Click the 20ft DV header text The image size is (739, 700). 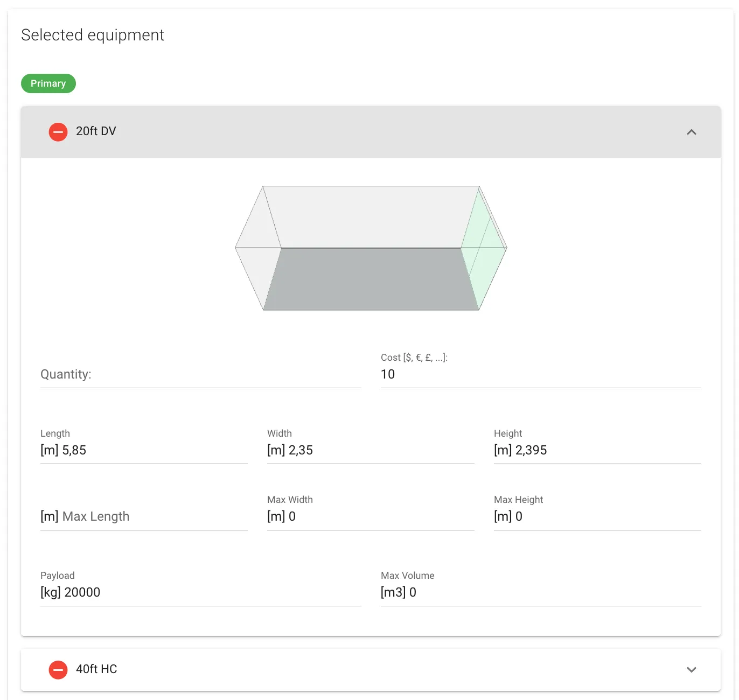95,131
